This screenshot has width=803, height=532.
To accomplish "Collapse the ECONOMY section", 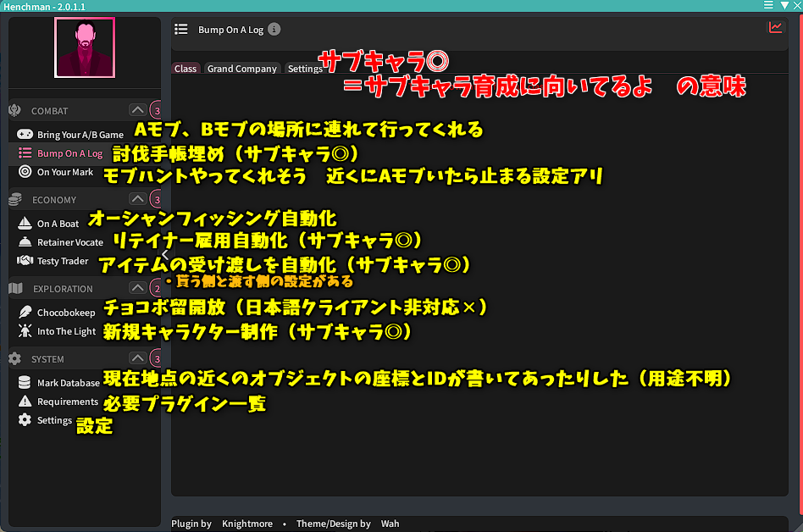I will (136, 199).
